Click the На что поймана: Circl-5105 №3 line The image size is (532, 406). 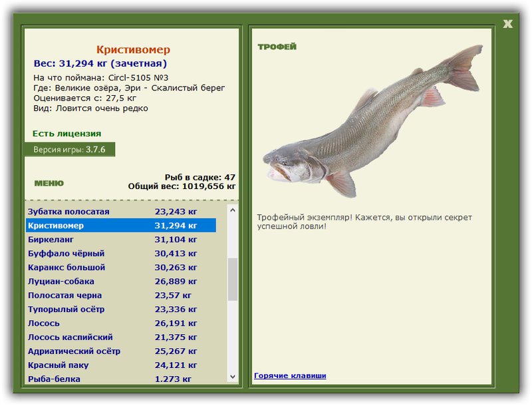[101, 78]
